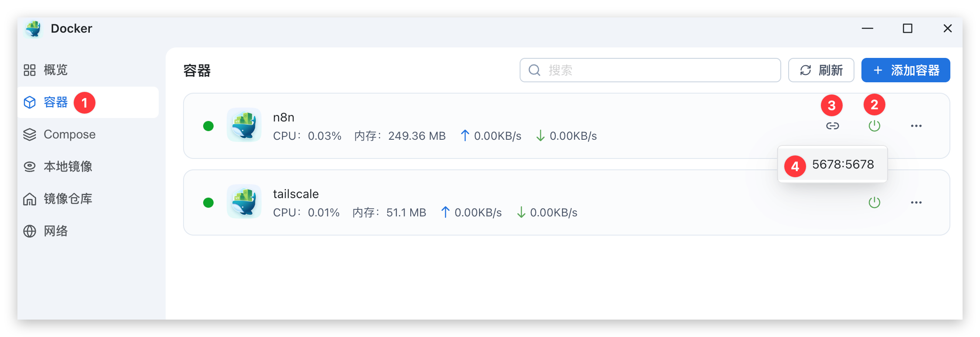Click the 刷新 refresh button
The width and height of the screenshot is (980, 337).
pos(821,70)
